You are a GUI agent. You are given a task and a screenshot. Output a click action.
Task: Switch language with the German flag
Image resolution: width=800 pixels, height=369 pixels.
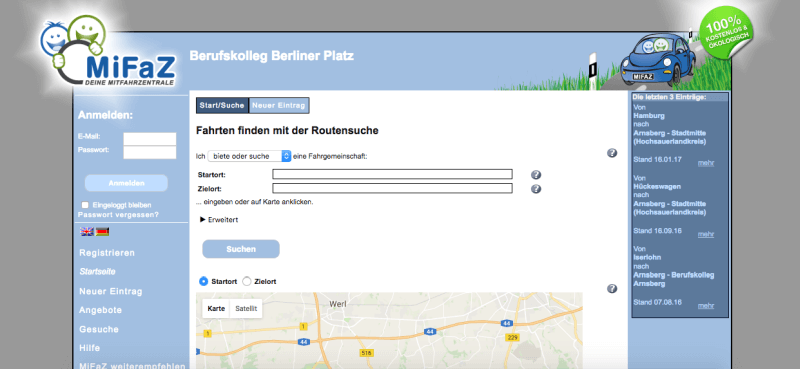103,232
